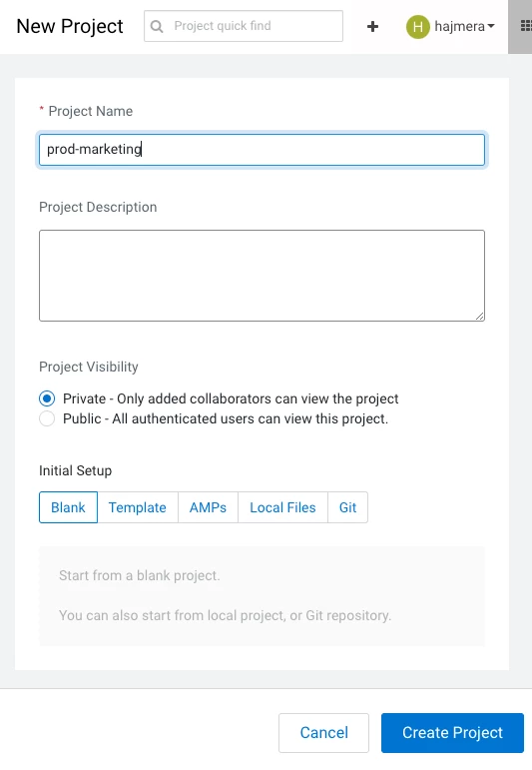Screen dimensions: 532x770
Task: Switch to the AMPs setup tab
Action: coord(208,507)
